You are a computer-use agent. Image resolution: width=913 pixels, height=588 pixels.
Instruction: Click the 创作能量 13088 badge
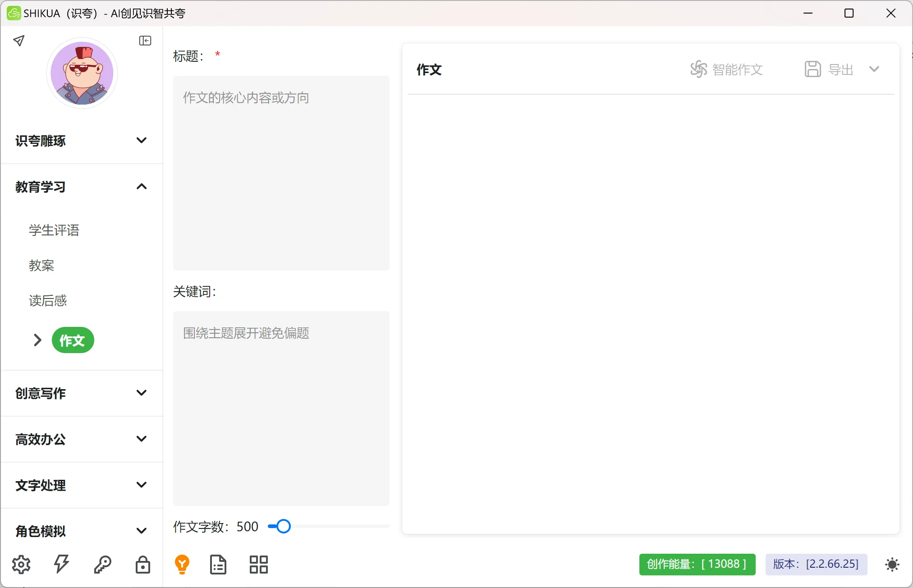coord(697,564)
